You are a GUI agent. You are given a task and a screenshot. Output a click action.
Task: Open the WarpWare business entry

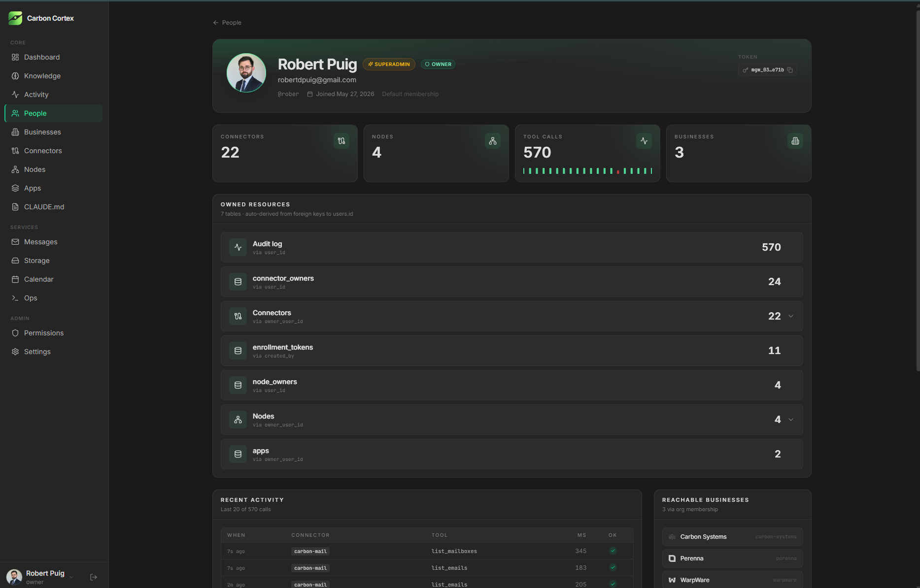click(733, 580)
